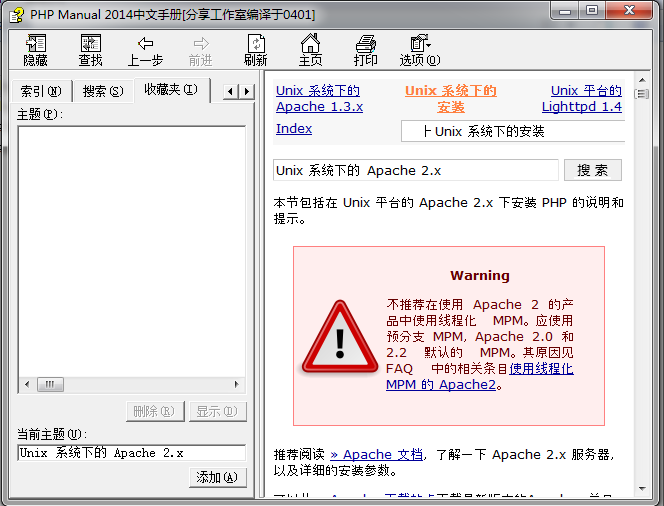Switch to the 搜索(S) tab
This screenshot has height=506, width=664.
(103, 91)
